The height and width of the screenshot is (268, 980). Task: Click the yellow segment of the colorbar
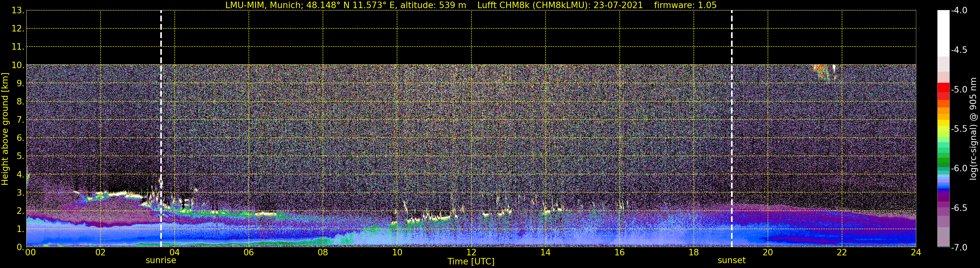(943, 123)
